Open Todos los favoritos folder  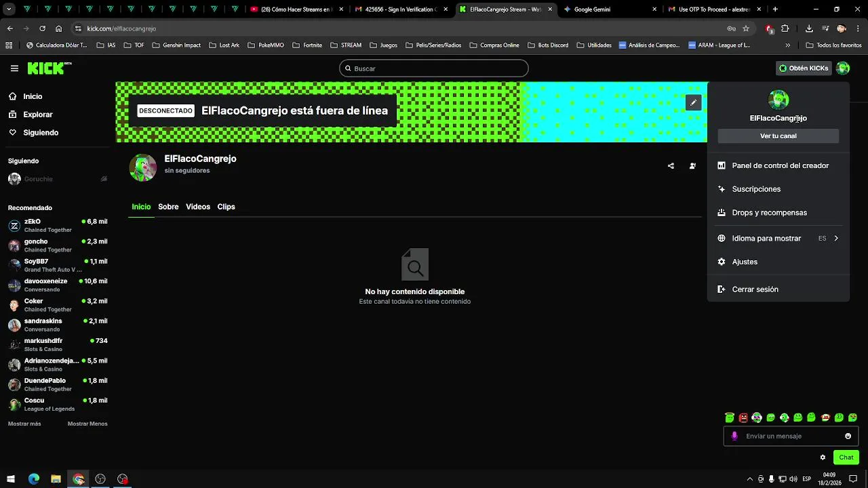tap(833, 45)
